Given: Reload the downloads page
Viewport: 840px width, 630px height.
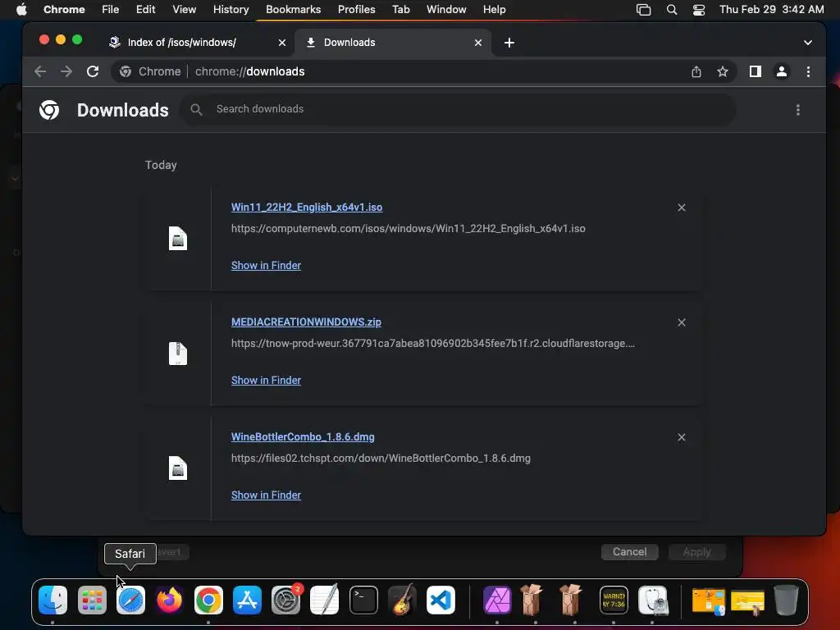Looking at the screenshot, I should [93, 71].
